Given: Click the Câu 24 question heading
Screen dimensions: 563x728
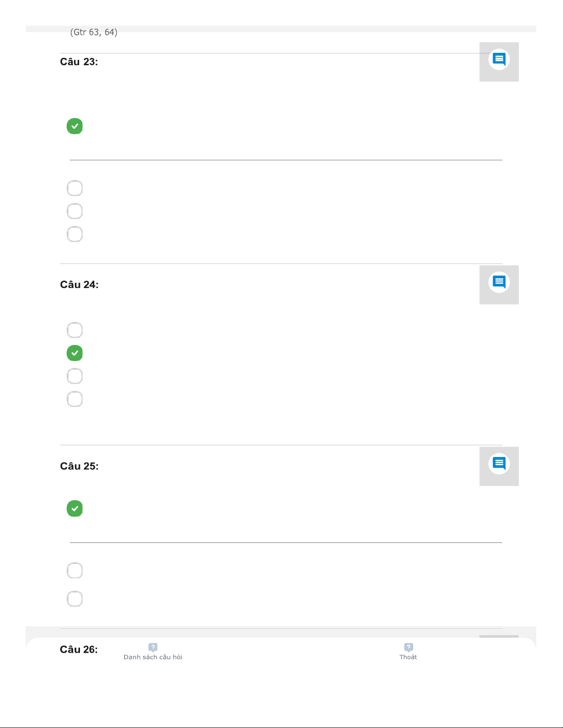Looking at the screenshot, I should (x=79, y=285).
